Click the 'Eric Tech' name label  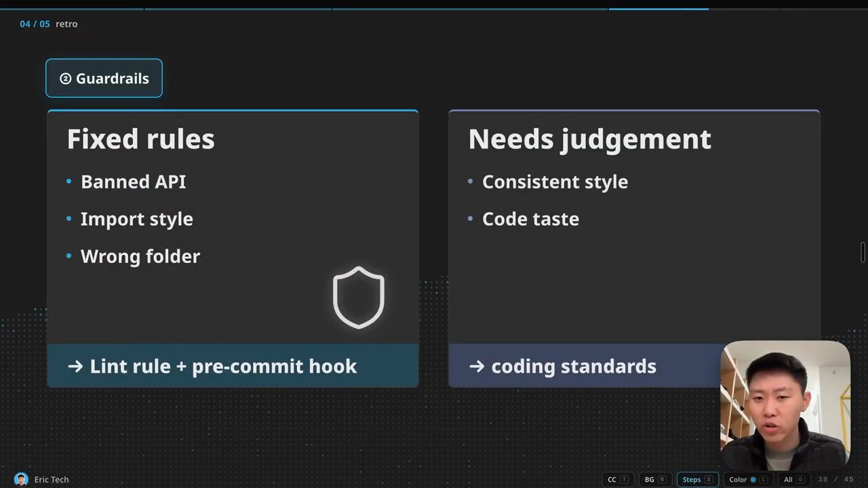click(52, 479)
